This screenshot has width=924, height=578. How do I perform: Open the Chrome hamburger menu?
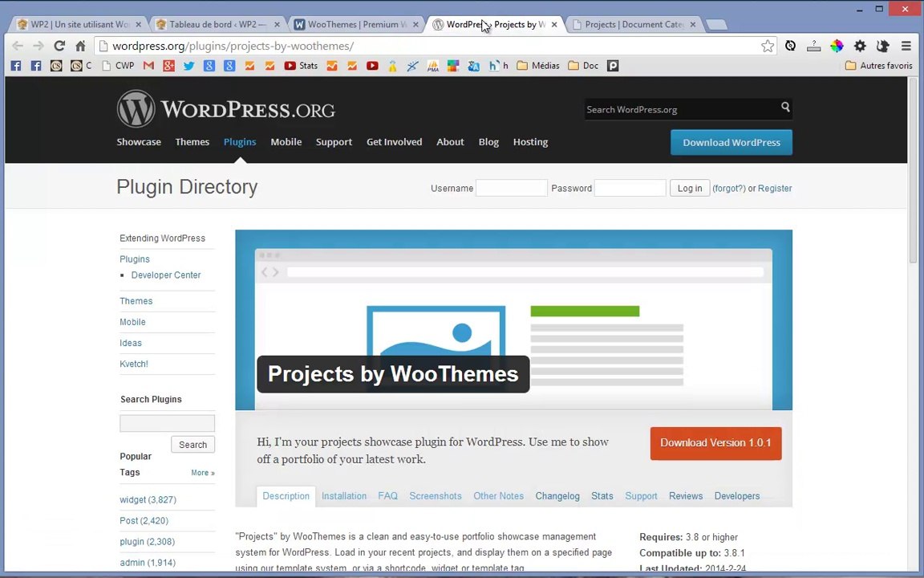tap(906, 46)
